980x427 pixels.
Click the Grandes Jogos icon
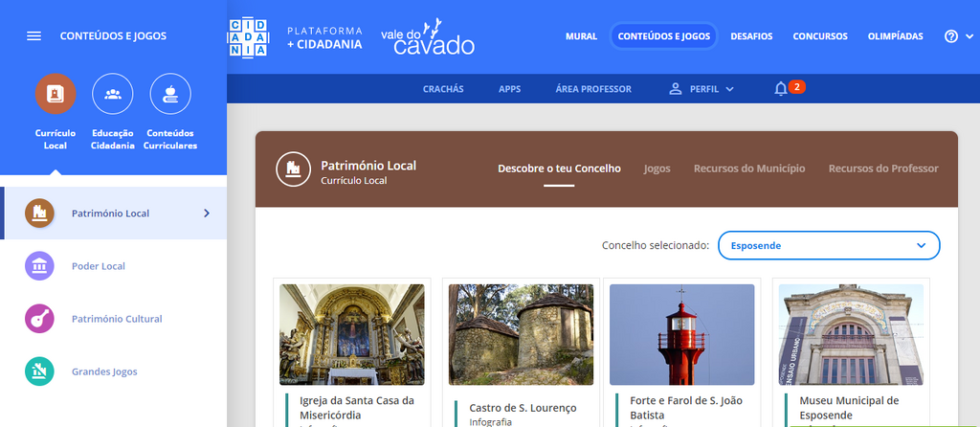(39, 371)
